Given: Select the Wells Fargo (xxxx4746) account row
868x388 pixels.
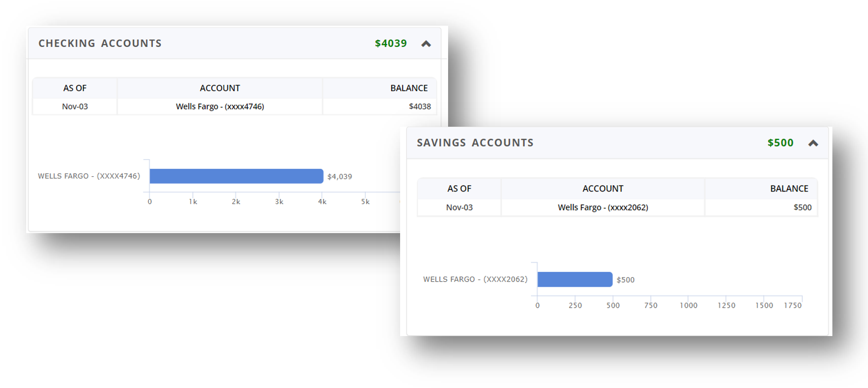Looking at the screenshot, I should [x=234, y=106].
